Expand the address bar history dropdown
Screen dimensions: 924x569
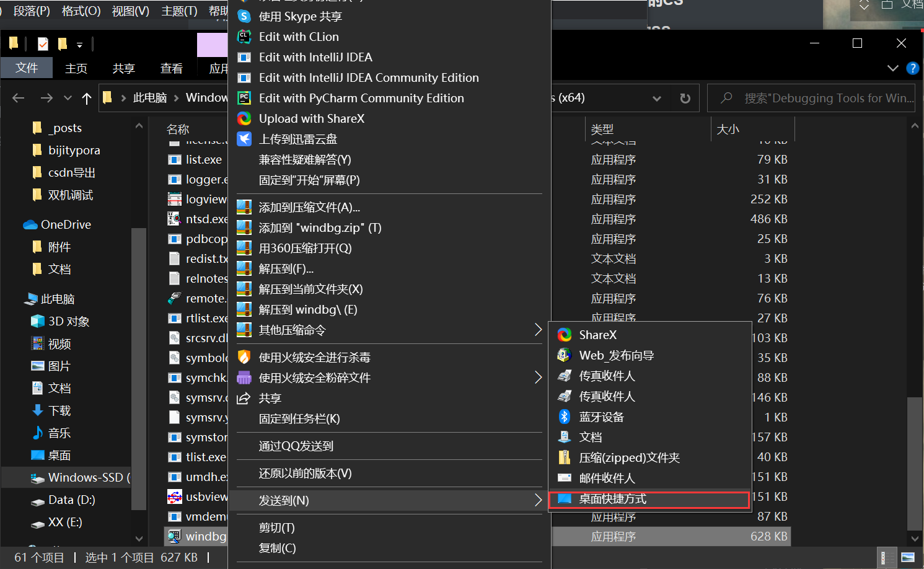(657, 98)
